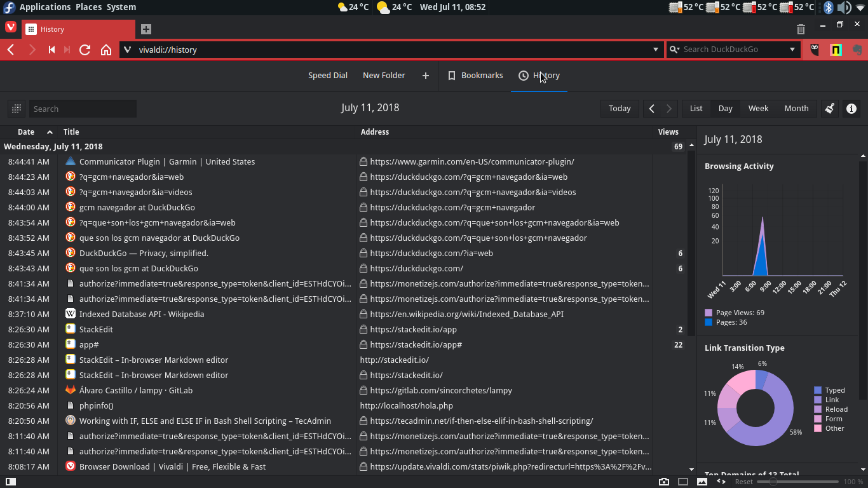This screenshot has width=868, height=488.
Task: Expand the DuckDuckGo search history dropdown arrow
Action: point(792,50)
